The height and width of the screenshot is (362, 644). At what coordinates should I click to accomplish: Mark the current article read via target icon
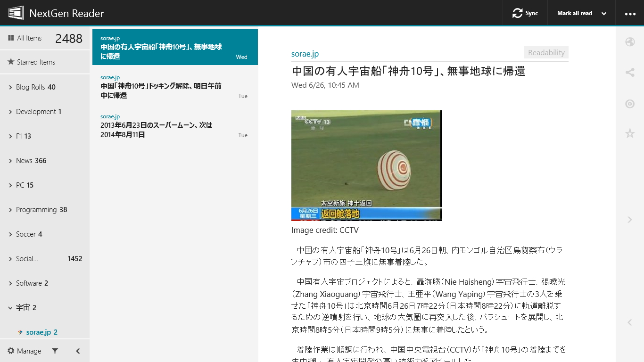[630, 104]
